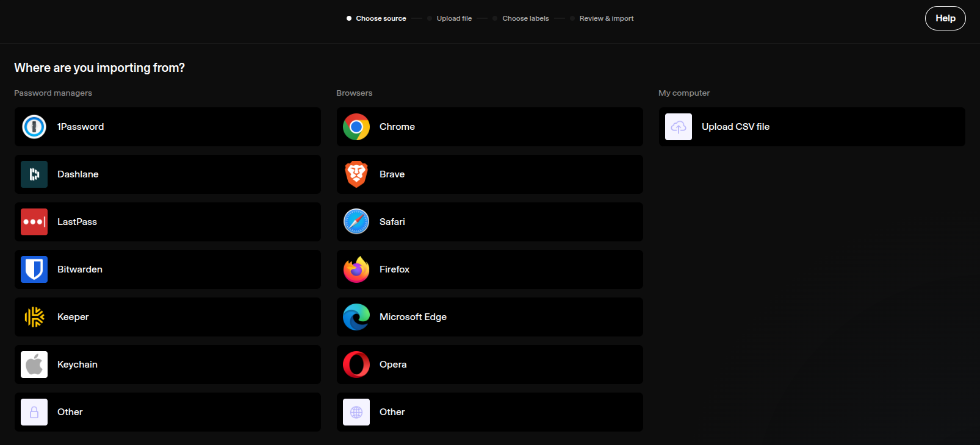Select Microsoft Edge label
Viewport: 980px width, 445px height.
click(413, 317)
